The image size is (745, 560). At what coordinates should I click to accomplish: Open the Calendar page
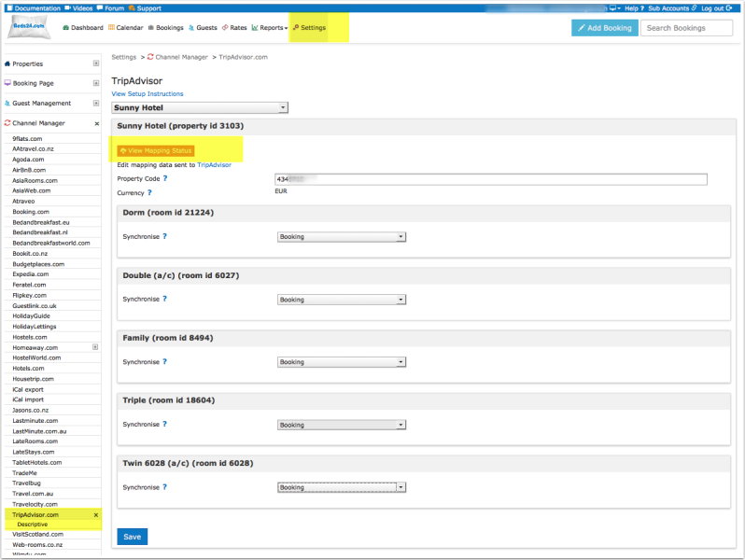125,28
